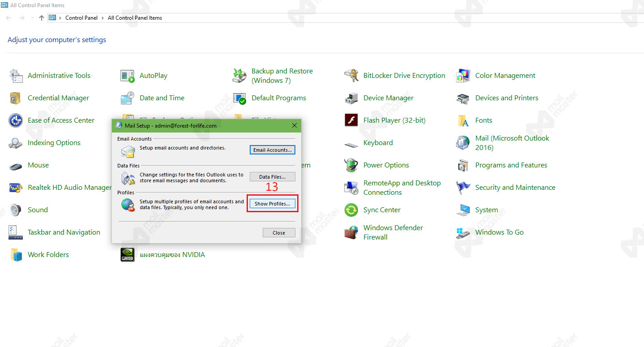This screenshot has width=644, height=347.
Task: Click Profiles globe icon in dialog
Action: click(x=128, y=206)
